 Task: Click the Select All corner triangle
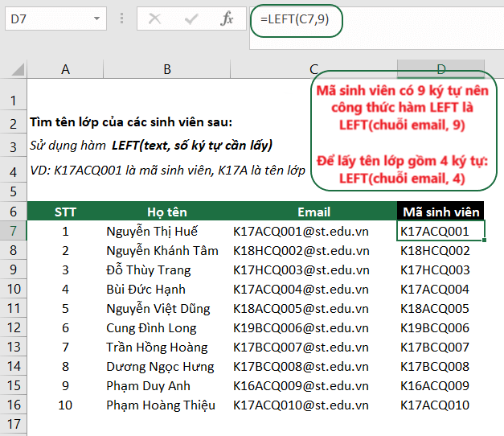click(18, 69)
